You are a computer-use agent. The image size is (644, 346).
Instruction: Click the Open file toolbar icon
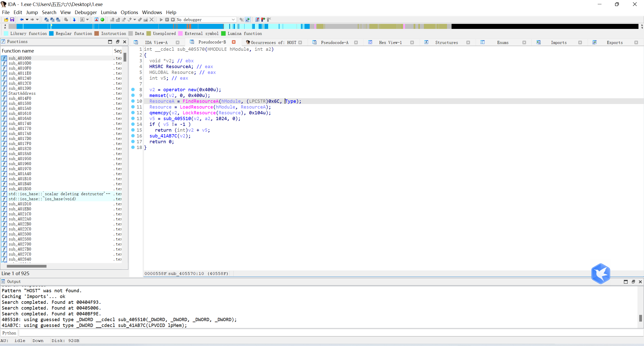click(x=6, y=20)
